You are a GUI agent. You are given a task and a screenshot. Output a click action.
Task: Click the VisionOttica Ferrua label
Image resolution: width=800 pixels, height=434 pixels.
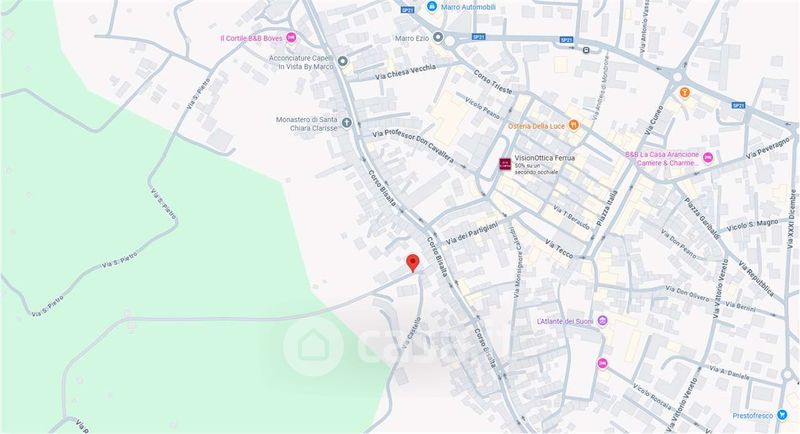tap(544, 158)
